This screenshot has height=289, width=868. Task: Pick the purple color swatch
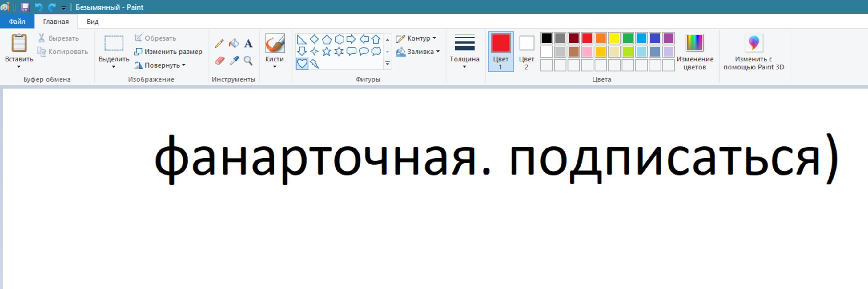click(x=669, y=38)
